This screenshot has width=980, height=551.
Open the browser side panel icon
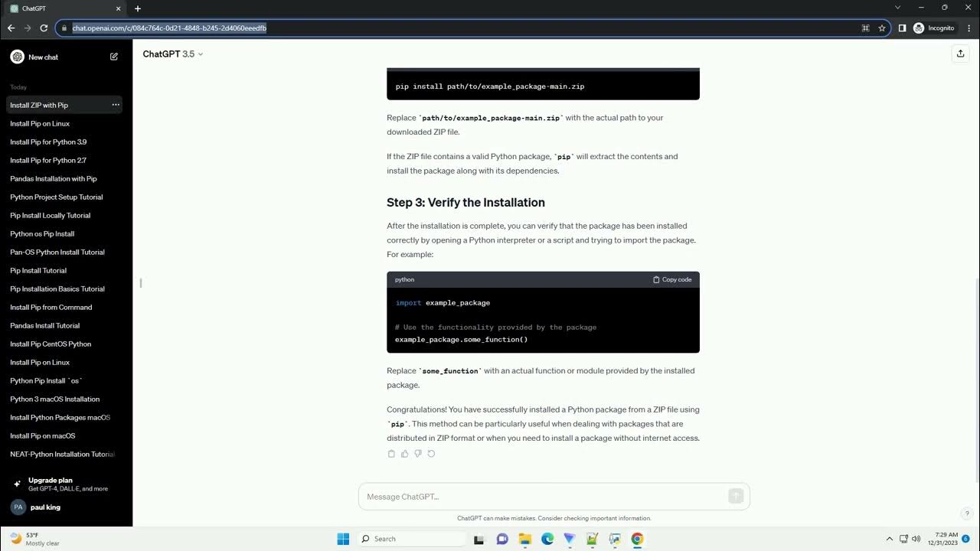tap(902, 28)
